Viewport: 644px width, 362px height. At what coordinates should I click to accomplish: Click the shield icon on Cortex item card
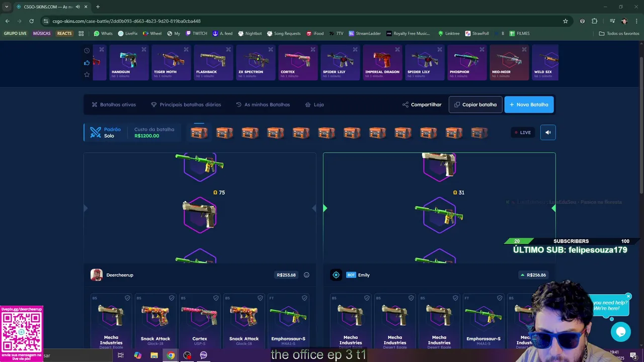click(x=216, y=298)
